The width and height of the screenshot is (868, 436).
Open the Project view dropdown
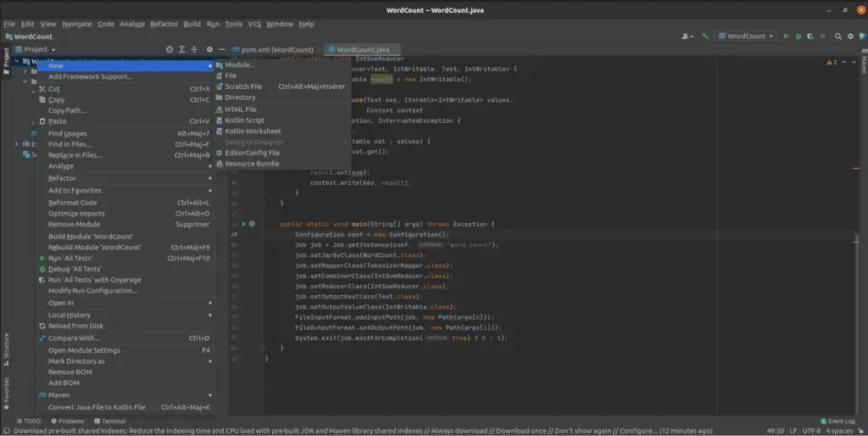coord(36,49)
